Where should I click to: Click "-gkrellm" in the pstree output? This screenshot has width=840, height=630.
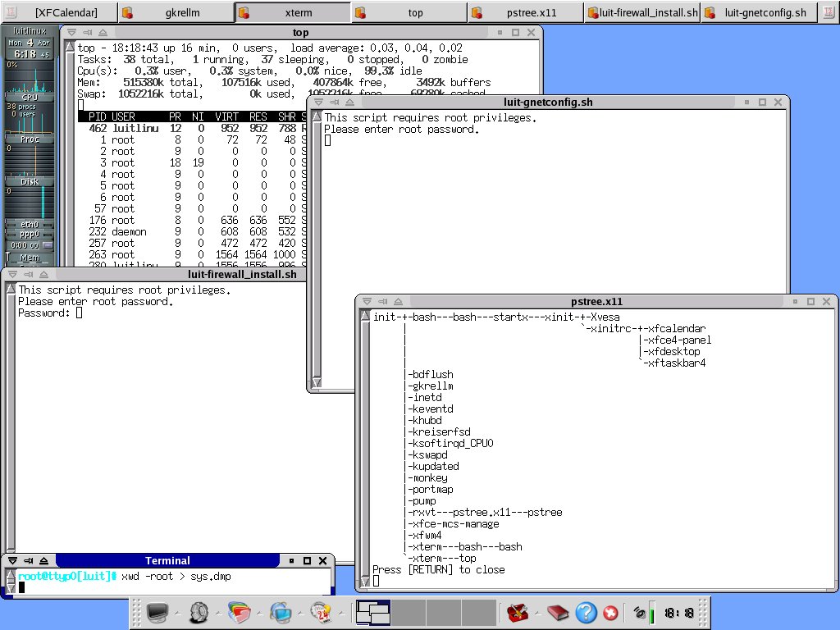coord(431,386)
